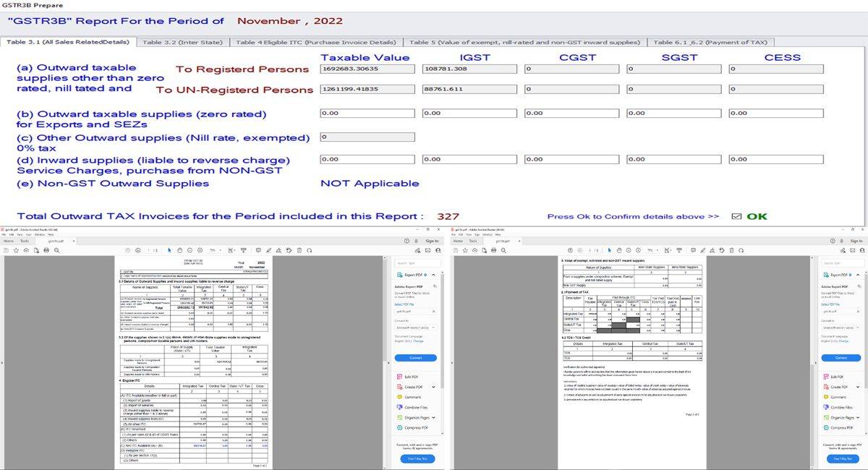Screen dimensions: 868x470
Task: Click the print icon in left PDF window
Action: click(47, 250)
